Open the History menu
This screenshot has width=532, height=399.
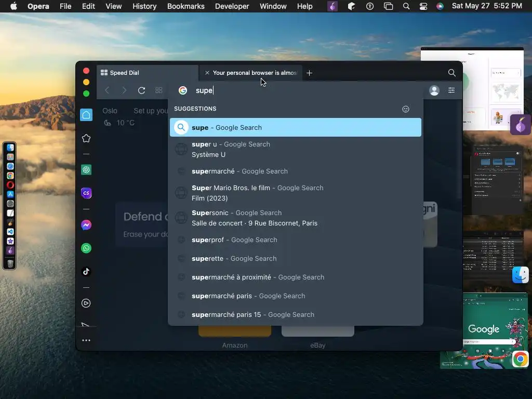pyautogui.click(x=144, y=6)
